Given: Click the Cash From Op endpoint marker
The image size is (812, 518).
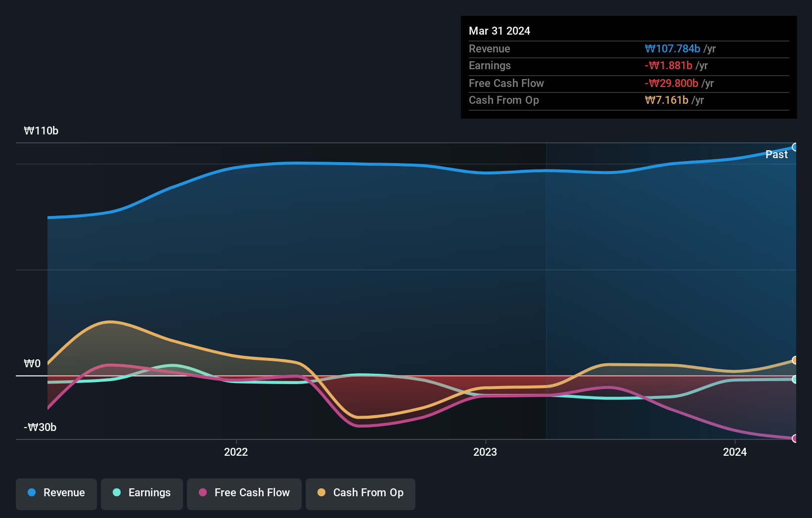Looking at the screenshot, I should point(795,360).
